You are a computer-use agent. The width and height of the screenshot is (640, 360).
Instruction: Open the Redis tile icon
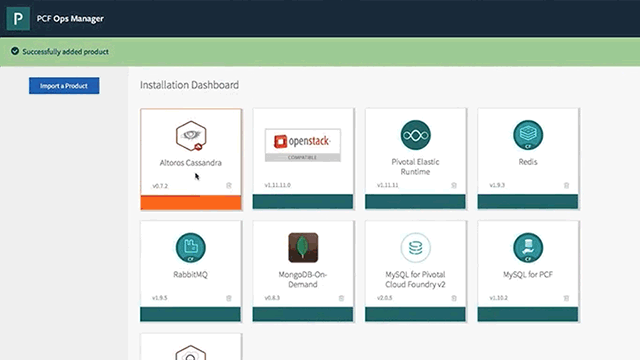[528, 135]
